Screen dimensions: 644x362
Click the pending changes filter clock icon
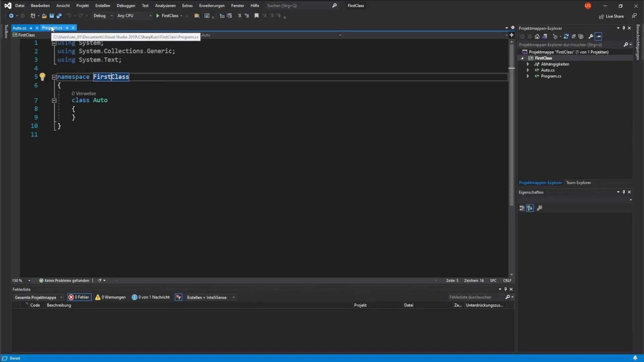(x=555, y=37)
